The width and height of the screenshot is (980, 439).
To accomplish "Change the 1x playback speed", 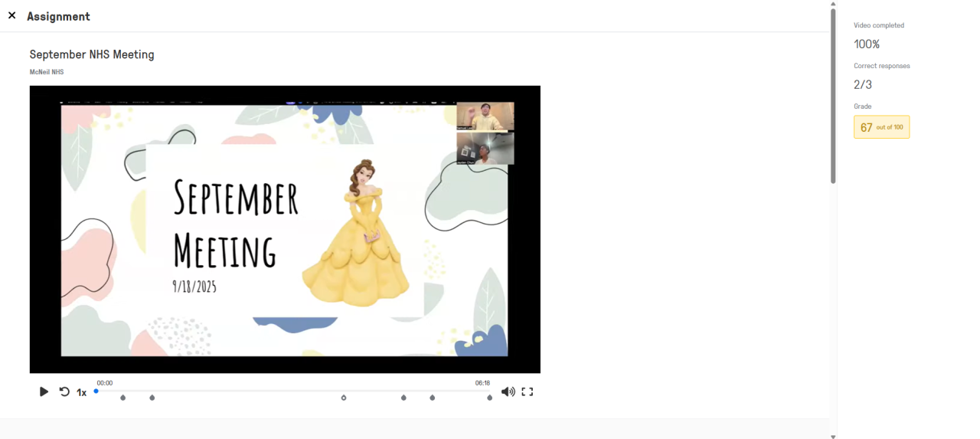I will [x=81, y=392].
